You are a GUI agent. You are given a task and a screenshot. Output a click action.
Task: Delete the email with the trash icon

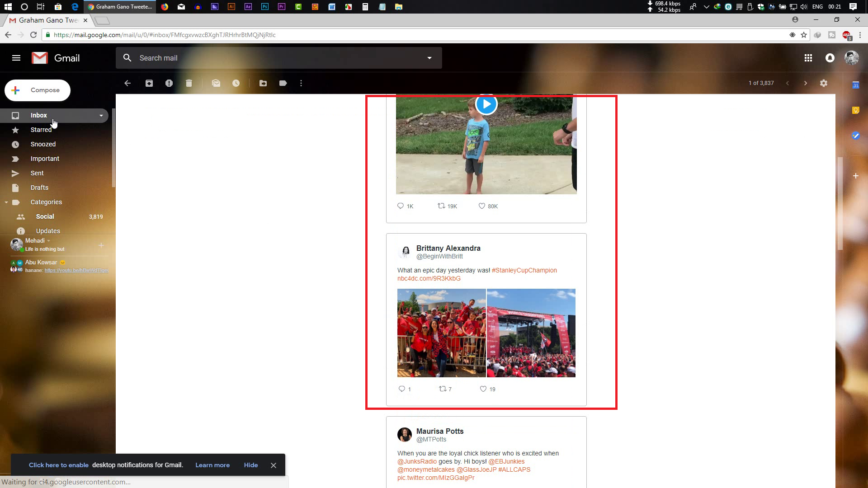point(189,83)
